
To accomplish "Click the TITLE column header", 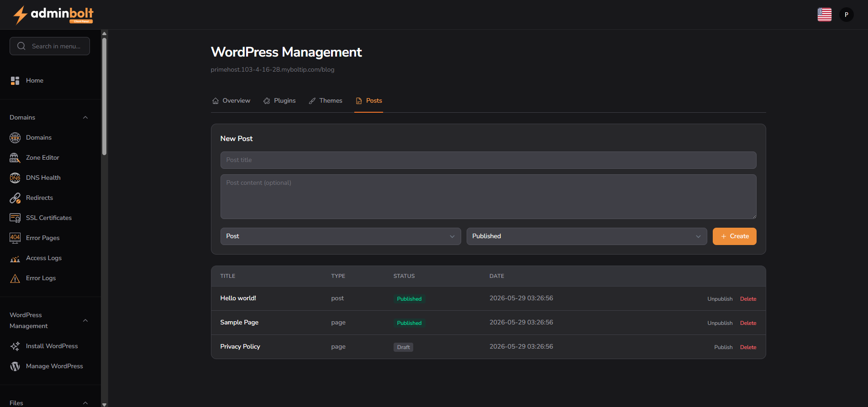I will (x=227, y=276).
